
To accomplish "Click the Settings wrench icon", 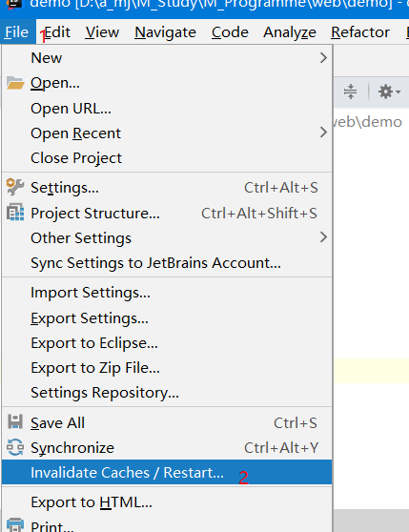I will pos(15,187).
